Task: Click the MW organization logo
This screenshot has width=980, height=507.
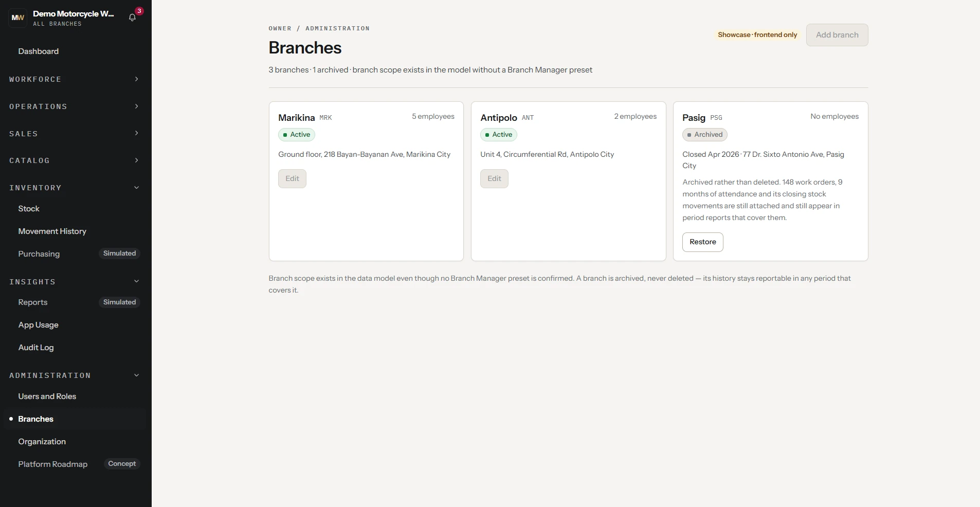Action: [x=18, y=17]
